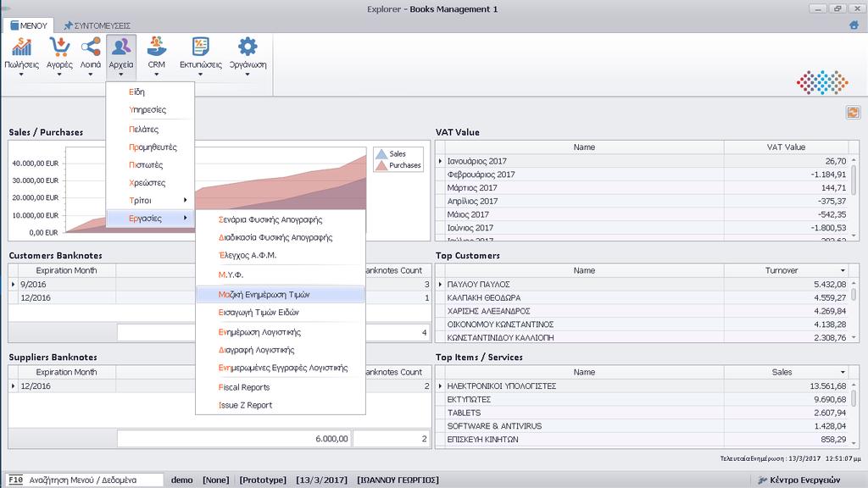Click the pin icon on ΣΥΝΤΟΜΕΥΣΕΙΣ tab
Screen dimensions: 868x488
click(x=68, y=25)
